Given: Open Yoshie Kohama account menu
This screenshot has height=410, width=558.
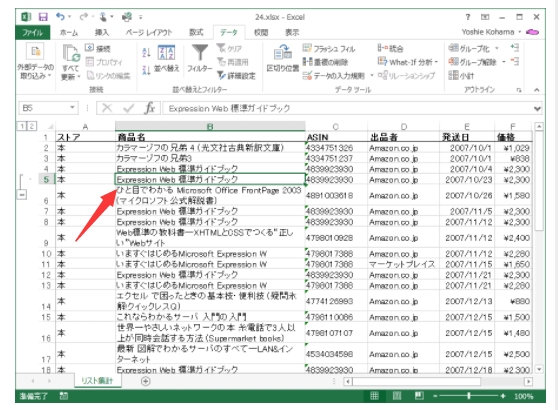Looking at the screenshot, I should [x=491, y=32].
